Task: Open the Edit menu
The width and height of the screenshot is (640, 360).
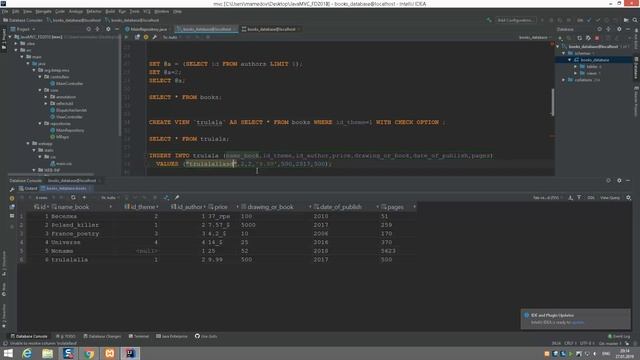Action: click(16, 11)
